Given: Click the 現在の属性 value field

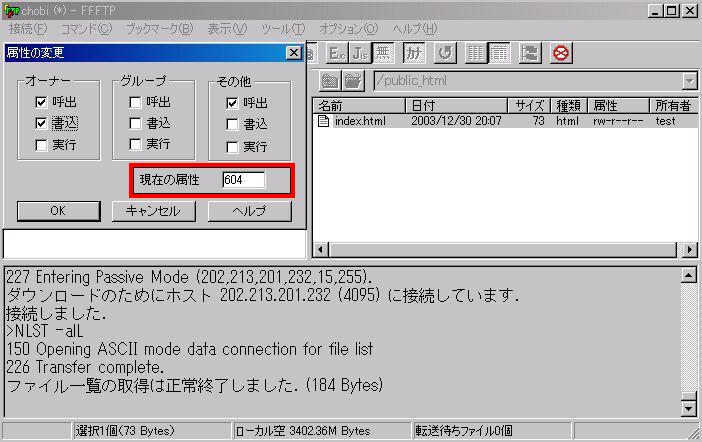Looking at the screenshot, I should click(x=243, y=180).
